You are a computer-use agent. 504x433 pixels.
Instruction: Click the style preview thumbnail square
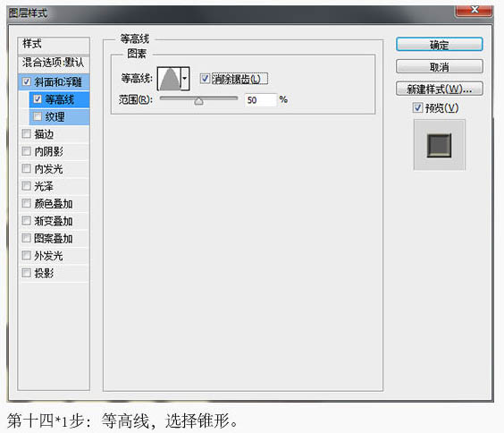click(439, 145)
